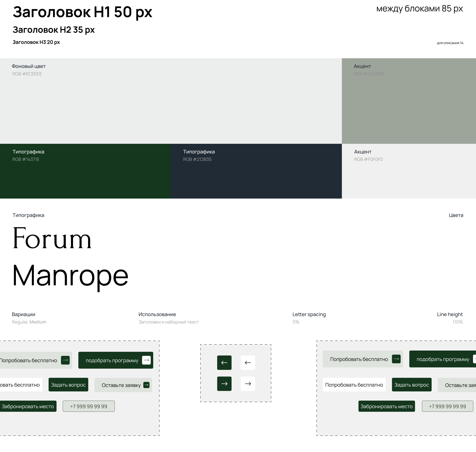Viewport: 476px width, 452px height.
Task: Select the #F0F0F0 accent swatch
Action: click(409, 178)
